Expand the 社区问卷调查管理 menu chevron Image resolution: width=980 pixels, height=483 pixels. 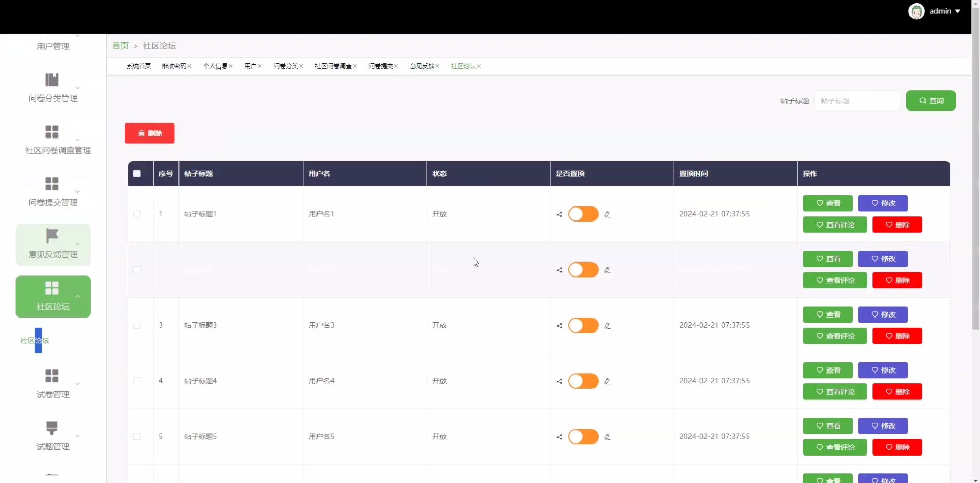(78, 140)
